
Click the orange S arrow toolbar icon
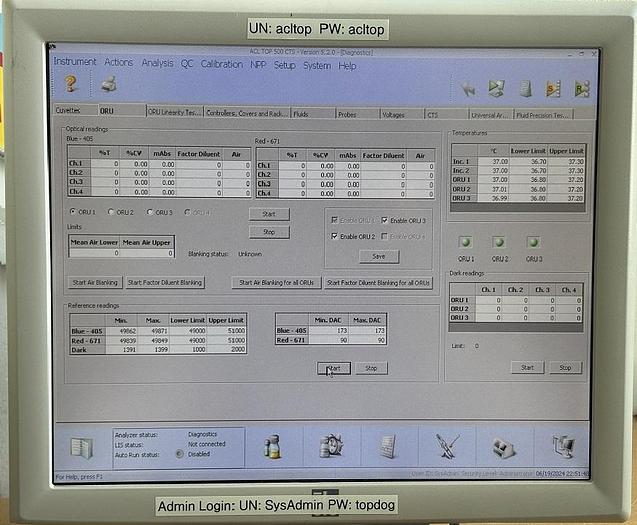point(552,89)
